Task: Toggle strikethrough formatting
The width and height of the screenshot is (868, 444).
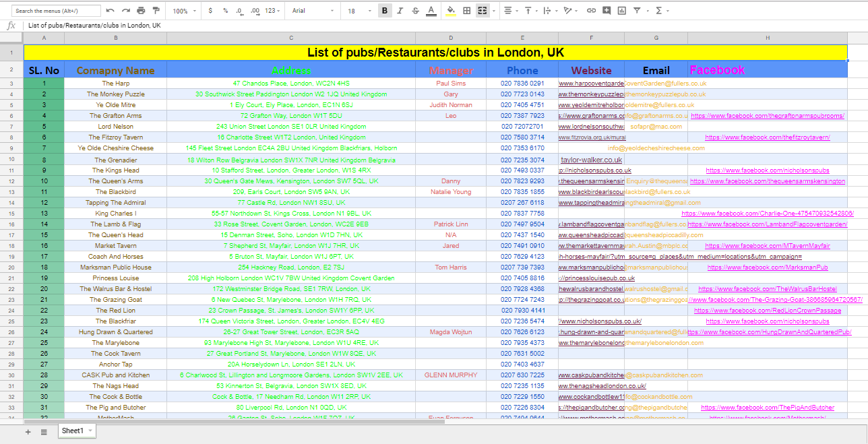Action: point(415,10)
